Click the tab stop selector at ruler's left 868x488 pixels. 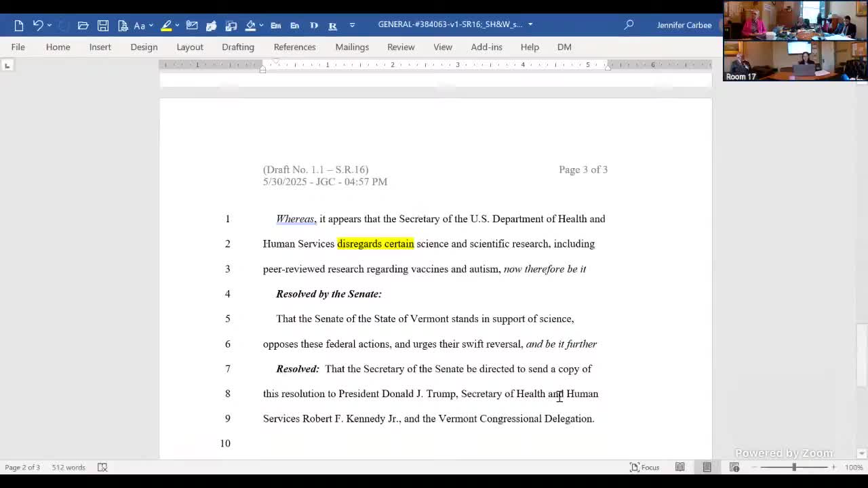pyautogui.click(x=7, y=65)
